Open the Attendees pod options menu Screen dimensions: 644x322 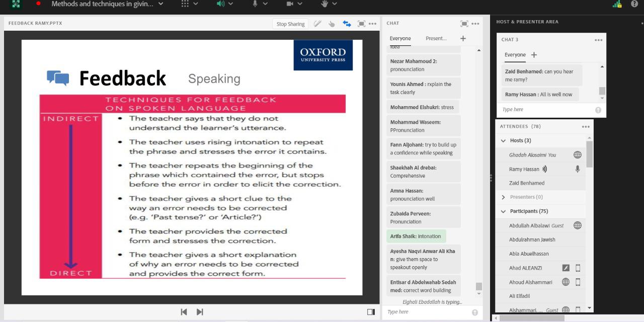[x=585, y=127]
